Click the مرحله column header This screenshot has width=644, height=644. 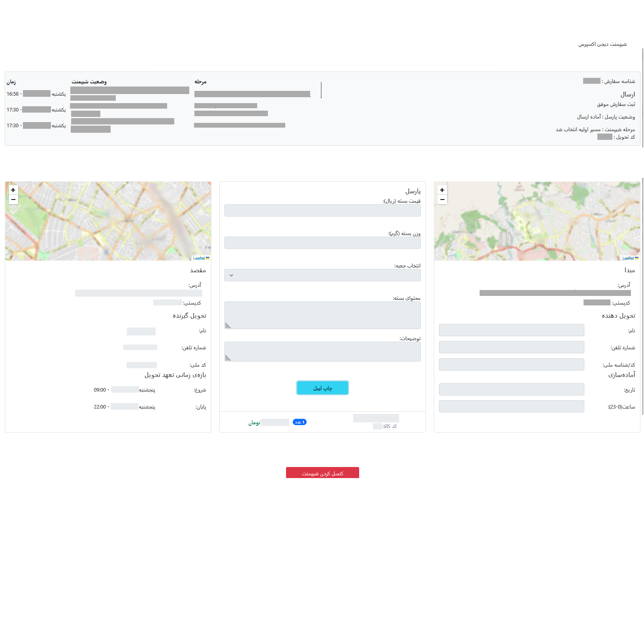(200, 81)
